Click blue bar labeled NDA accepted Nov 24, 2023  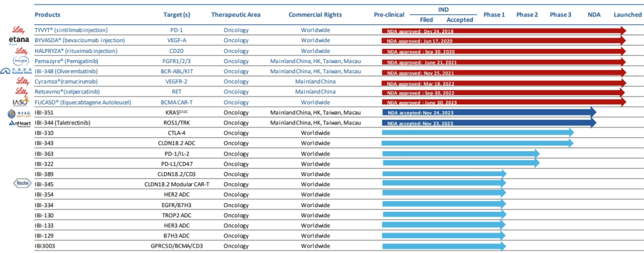(489, 112)
